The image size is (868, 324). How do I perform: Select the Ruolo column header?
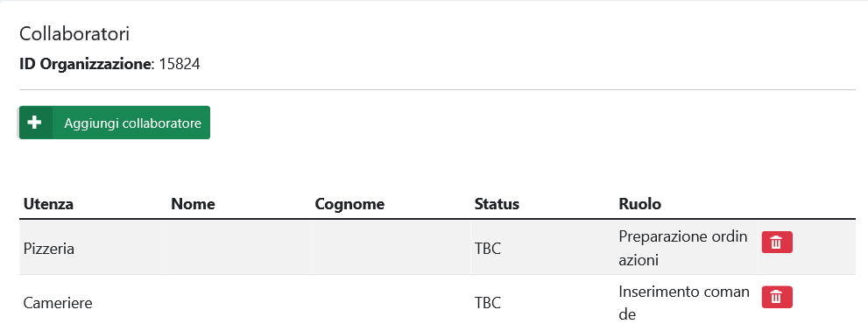click(639, 204)
